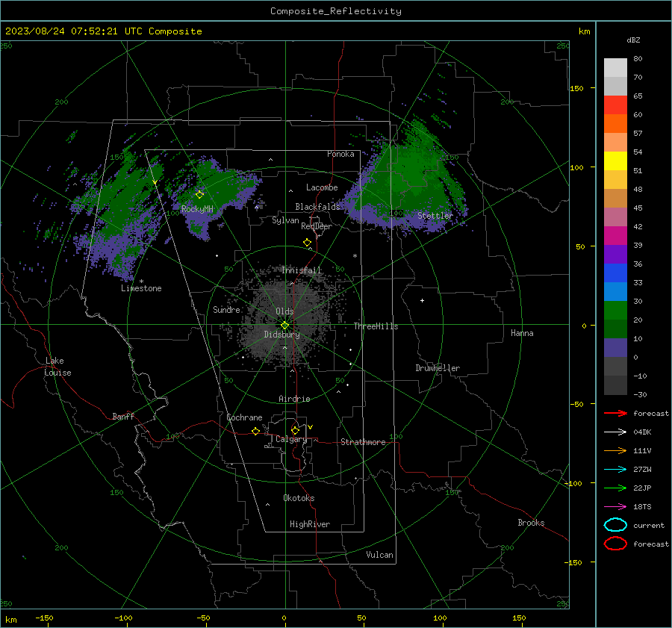Click the Sylvan label

[285, 220]
